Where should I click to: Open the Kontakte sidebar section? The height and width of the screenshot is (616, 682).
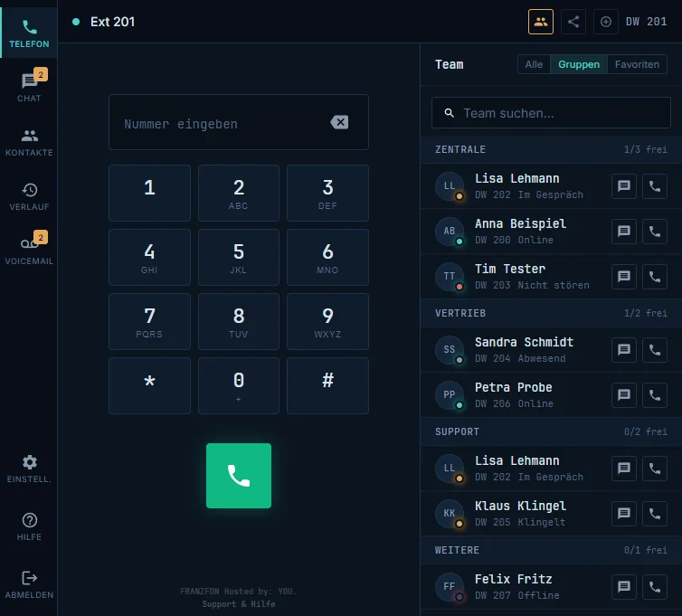click(29, 142)
